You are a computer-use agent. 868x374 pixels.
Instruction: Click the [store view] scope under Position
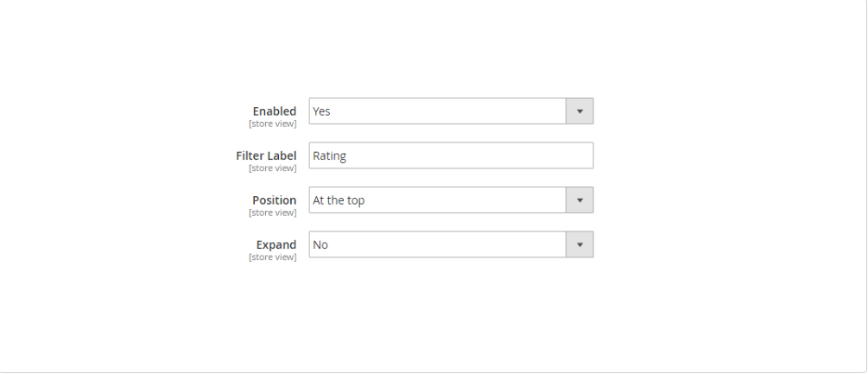(272, 212)
